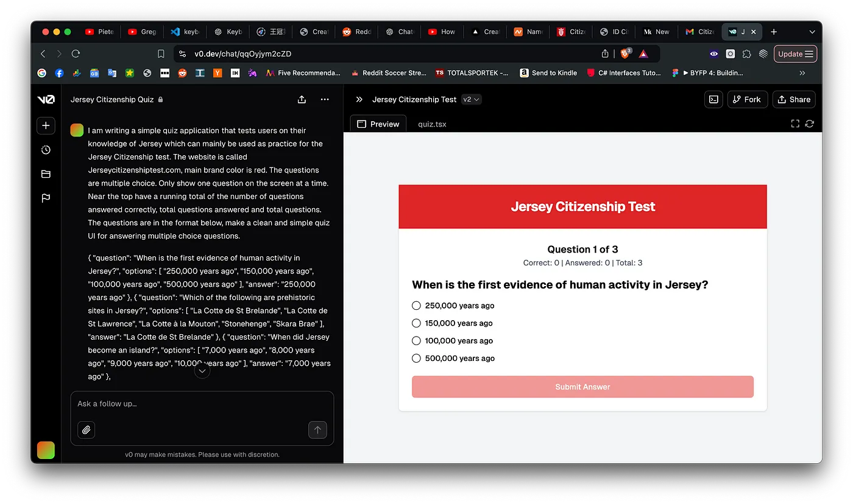Click the share icon beside the chat title
The height and width of the screenshot is (504, 853).
[x=302, y=99]
